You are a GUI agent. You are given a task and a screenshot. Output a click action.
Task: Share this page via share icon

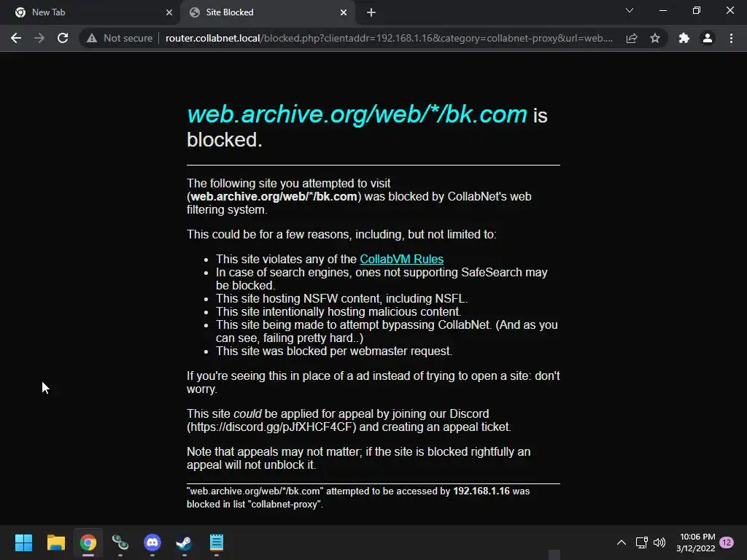[x=632, y=38]
